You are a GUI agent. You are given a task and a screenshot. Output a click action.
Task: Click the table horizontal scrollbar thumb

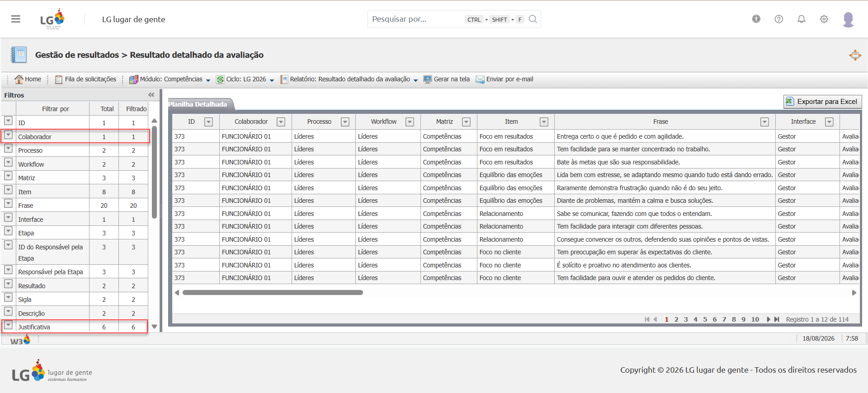273,293
